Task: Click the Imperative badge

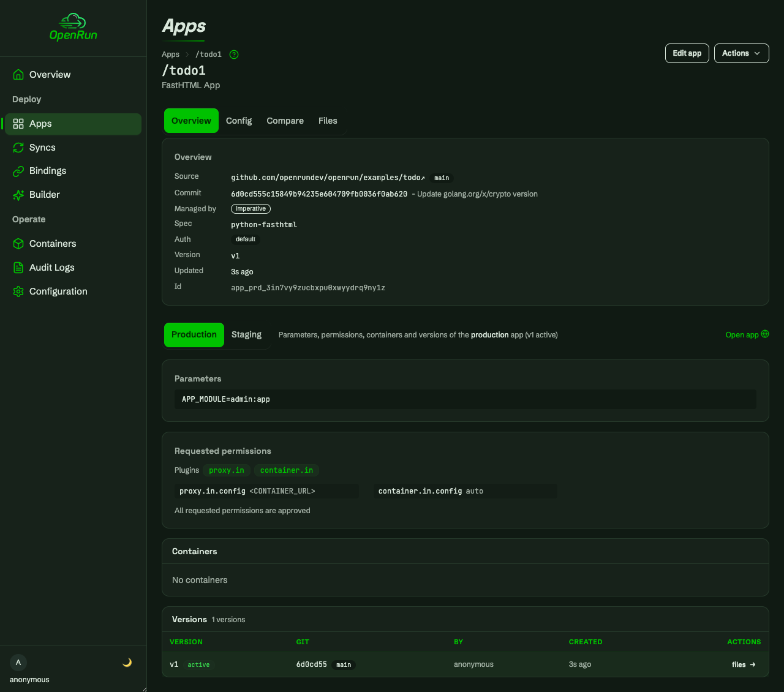Action: coord(251,209)
